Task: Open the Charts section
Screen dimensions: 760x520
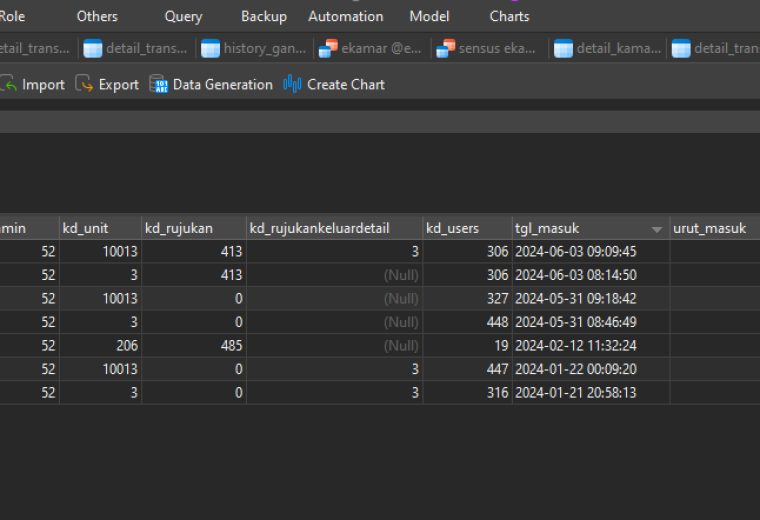Action: pyautogui.click(x=509, y=16)
